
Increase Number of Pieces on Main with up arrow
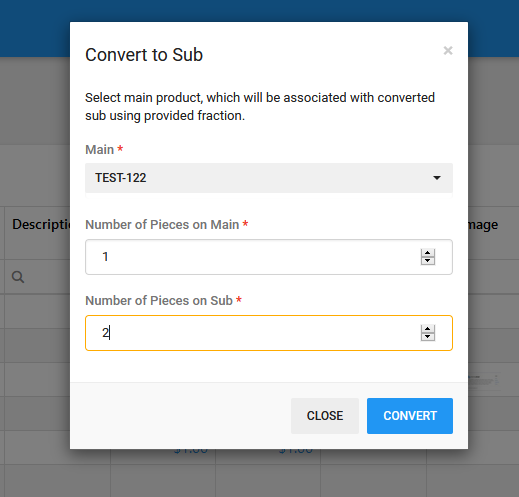coord(428,253)
